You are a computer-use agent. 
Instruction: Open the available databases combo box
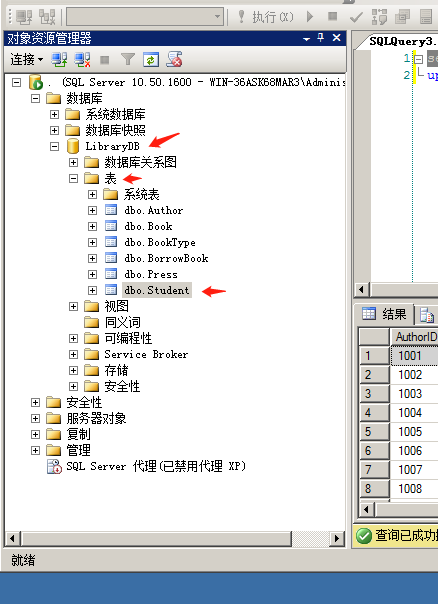(x=145, y=17)
